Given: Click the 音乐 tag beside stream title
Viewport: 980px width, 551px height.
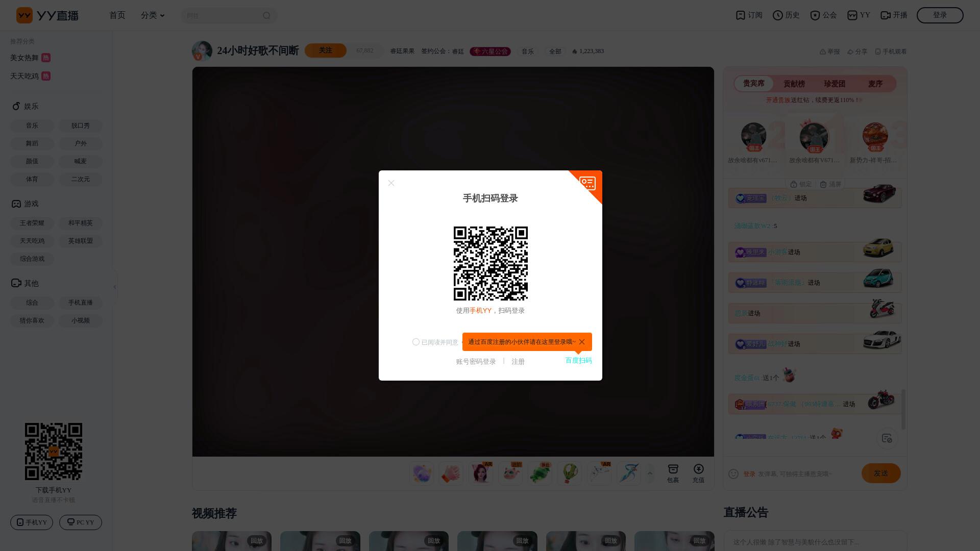Looking at the screenshot, I should coord(527,52).
